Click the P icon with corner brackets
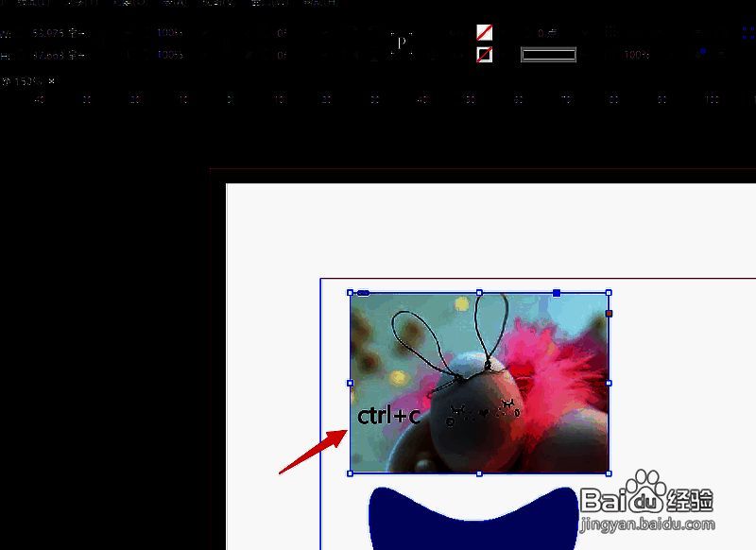The width and height of the screenshot is (756, 550). [402, 43]
